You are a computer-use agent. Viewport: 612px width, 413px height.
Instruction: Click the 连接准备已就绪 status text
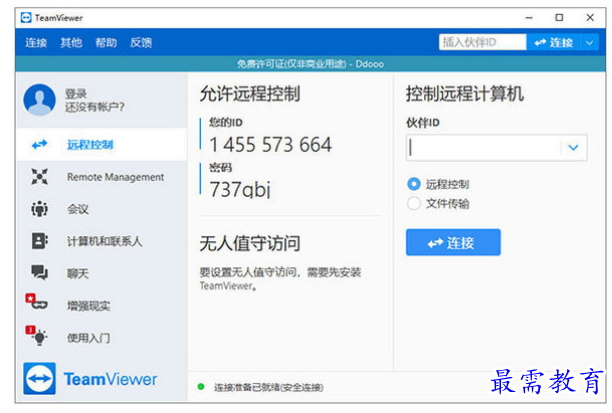point(269,387)
